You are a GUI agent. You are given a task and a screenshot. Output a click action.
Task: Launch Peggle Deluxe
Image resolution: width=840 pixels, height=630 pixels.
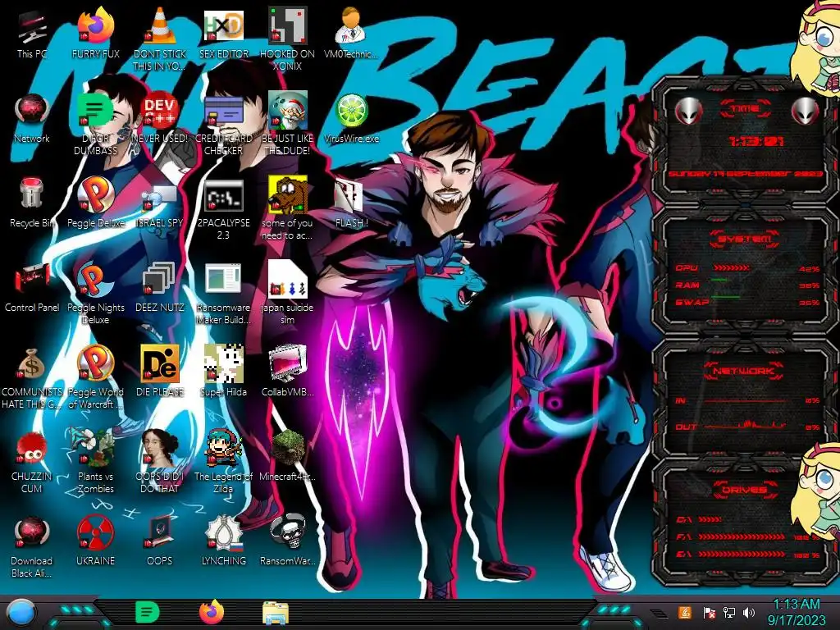click(x=95, y=203)
